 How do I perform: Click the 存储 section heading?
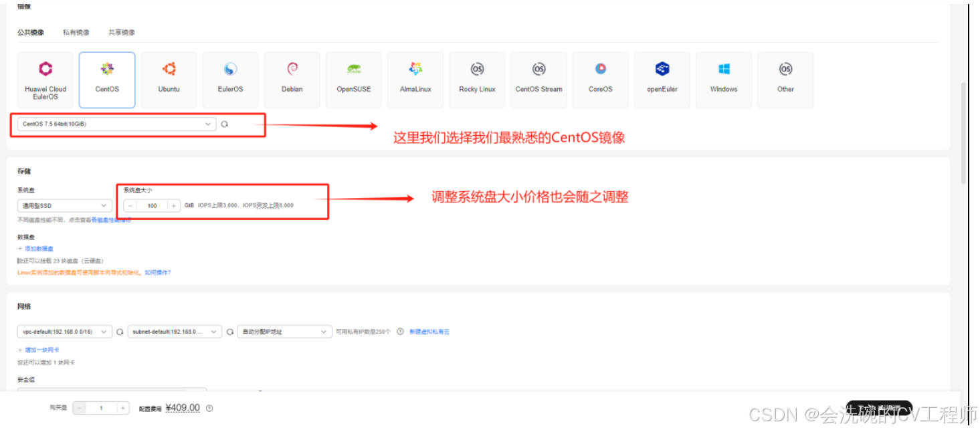[x=24, y=172]
